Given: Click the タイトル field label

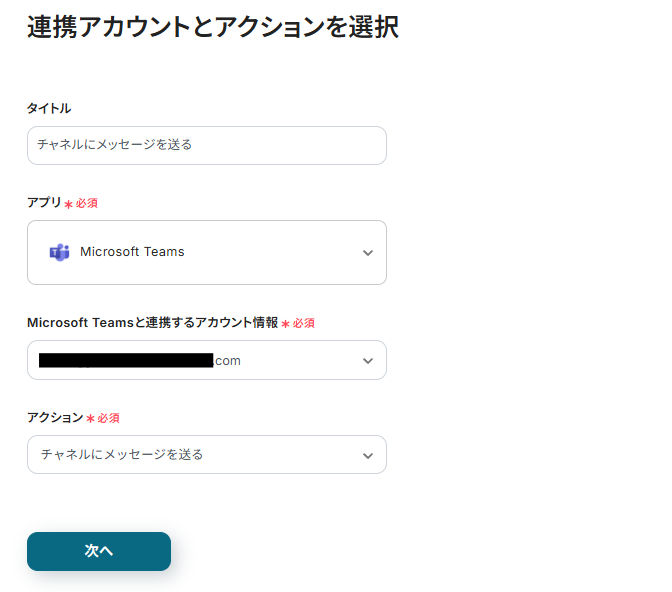Looking at the screenshot, I should [x=49, y=108].
